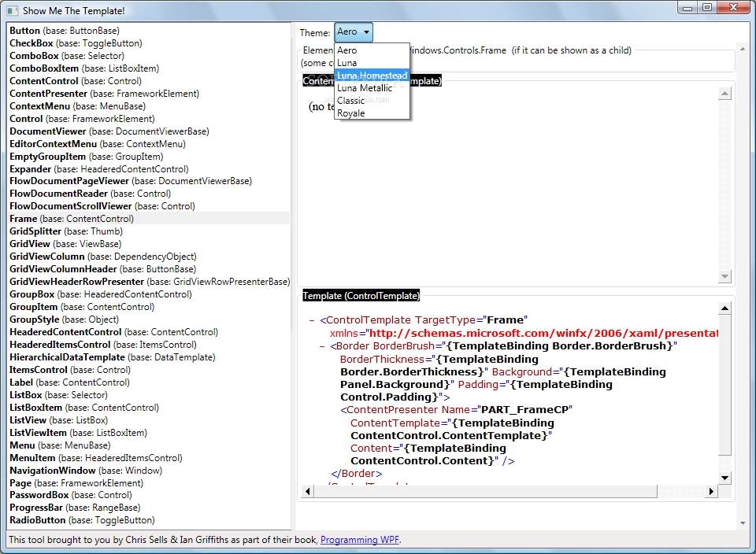Select PasswordBox list entry
The height and width of the screenshot is (554, 756).
click(x=150, y=495)
